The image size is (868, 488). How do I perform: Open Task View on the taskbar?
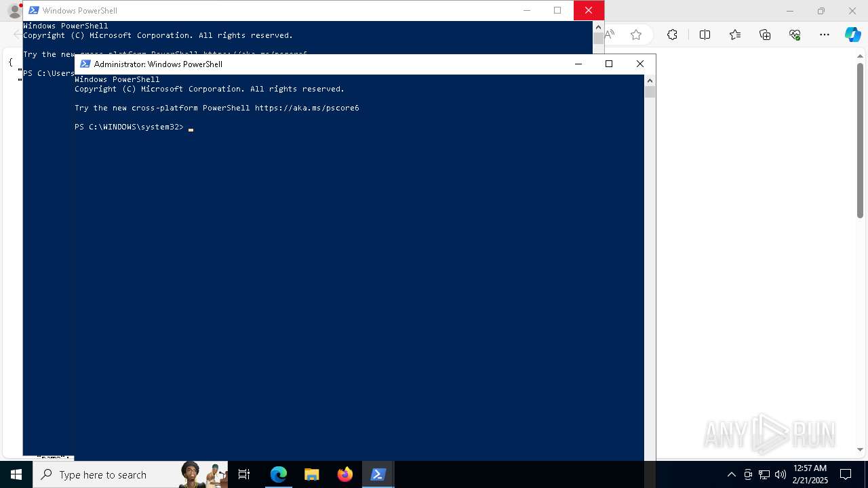point(244,474)
